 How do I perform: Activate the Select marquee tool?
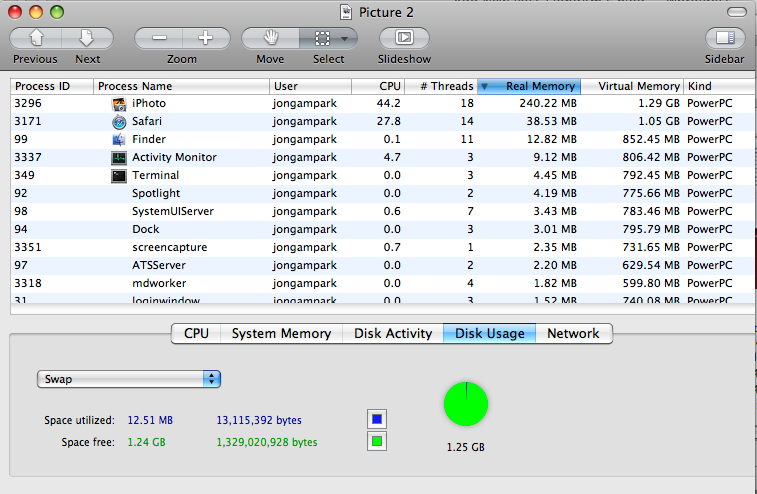(x=322, y=38)
